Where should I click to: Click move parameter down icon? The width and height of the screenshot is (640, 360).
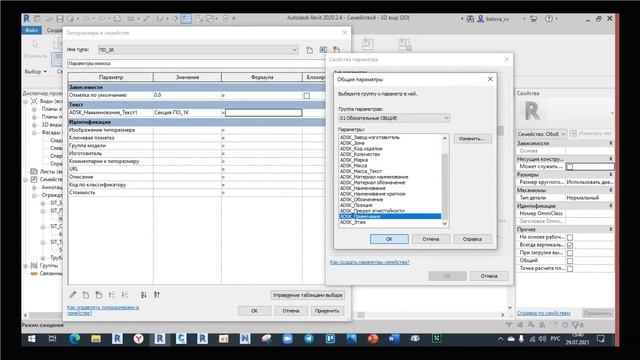click(x=125, y=295)
